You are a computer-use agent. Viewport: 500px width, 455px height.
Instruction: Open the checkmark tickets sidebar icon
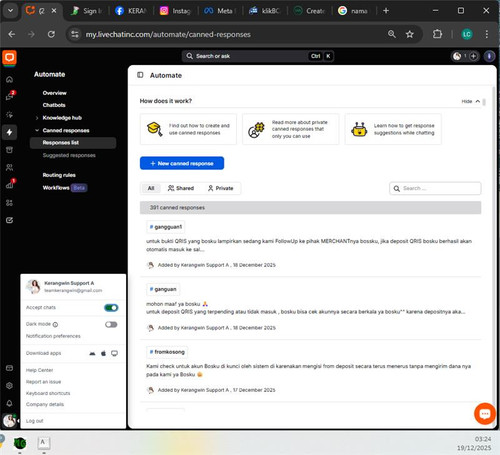[x=9, y=220]
